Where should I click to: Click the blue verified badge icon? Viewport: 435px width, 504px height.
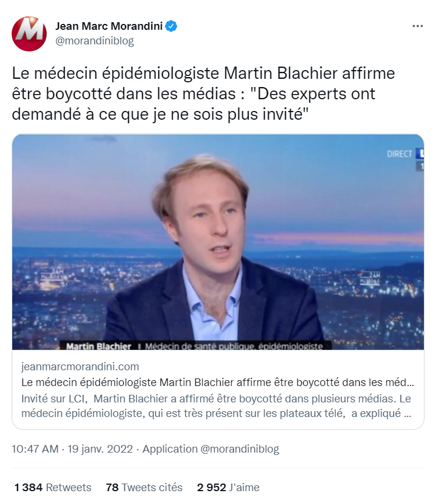(x=171, y=26)
